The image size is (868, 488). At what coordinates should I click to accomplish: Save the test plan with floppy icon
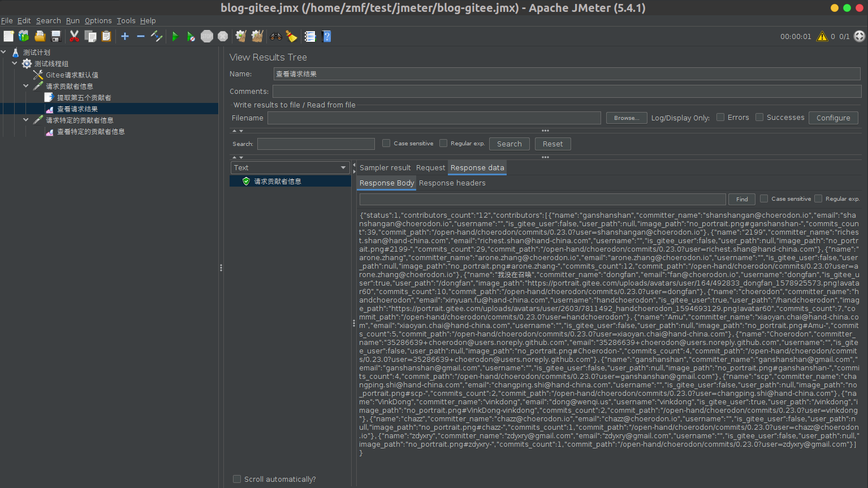click(x=56, y=36)
